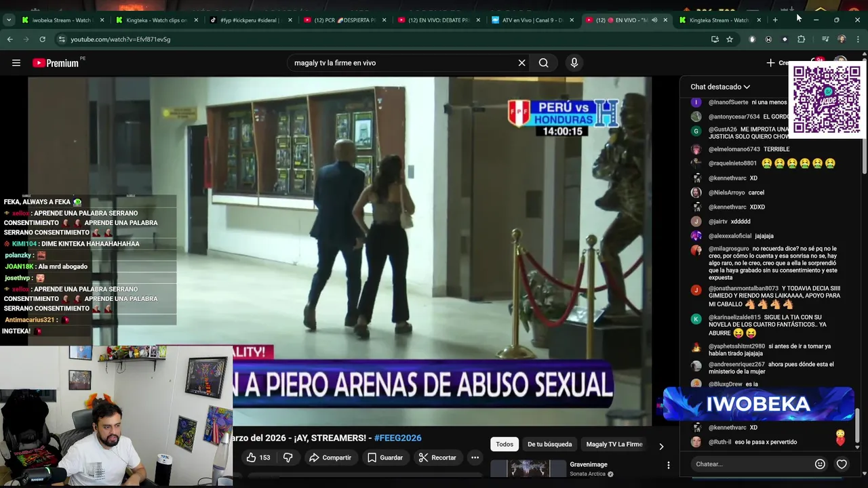Expand the Chat destacado dropdown
The width and height of the screenshot is (868, 488).
[720, 87]
